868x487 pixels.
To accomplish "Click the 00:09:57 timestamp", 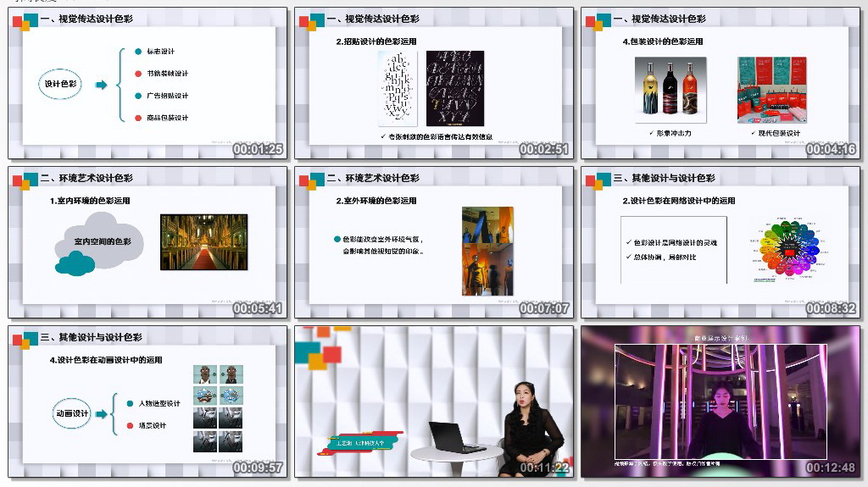I will (x=258, y=468).
